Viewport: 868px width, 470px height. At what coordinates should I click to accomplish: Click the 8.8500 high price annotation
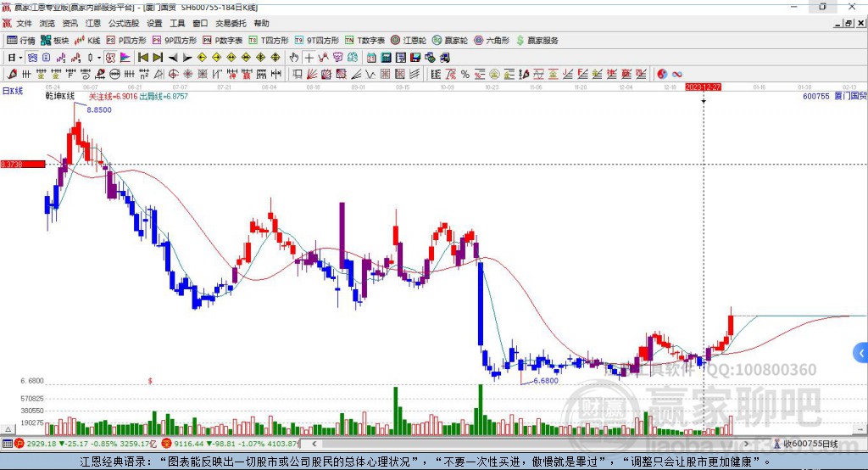99,109
